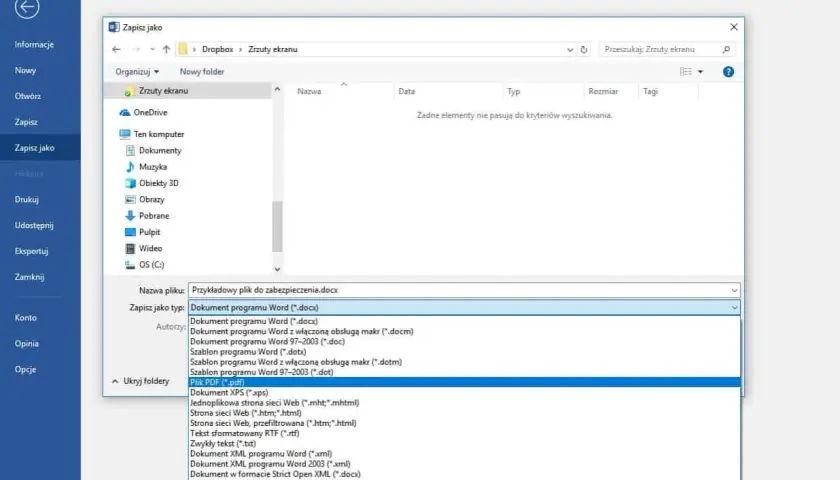Go up one folder level
The image size is (840, 480).
point(166,49)
